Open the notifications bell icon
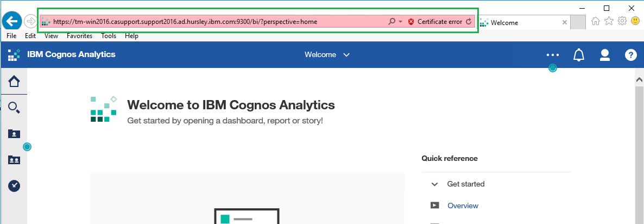Screen dimensions: 644x224 579,55
